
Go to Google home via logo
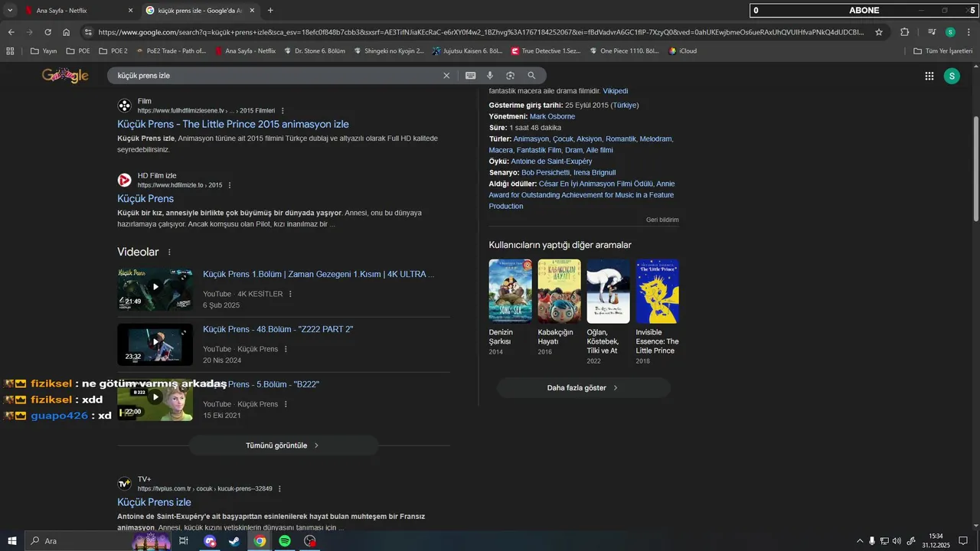coord(65,75)
